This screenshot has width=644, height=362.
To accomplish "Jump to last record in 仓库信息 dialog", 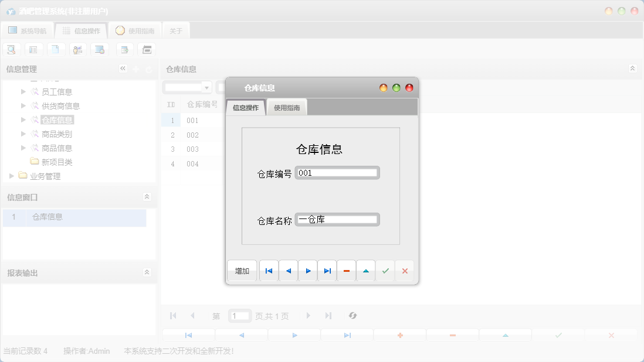I will pos(327,271).
